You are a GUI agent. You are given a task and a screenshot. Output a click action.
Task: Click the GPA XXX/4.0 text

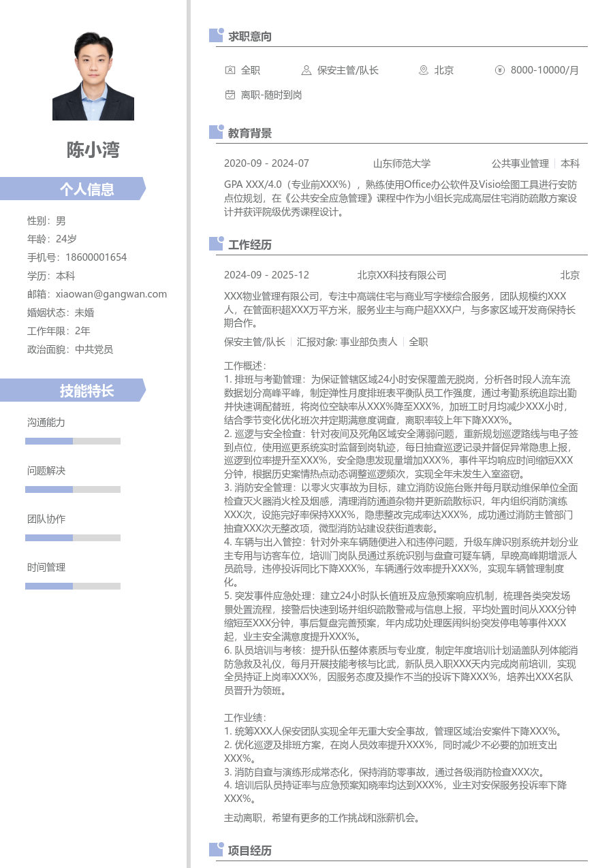(x=253, y=184)
